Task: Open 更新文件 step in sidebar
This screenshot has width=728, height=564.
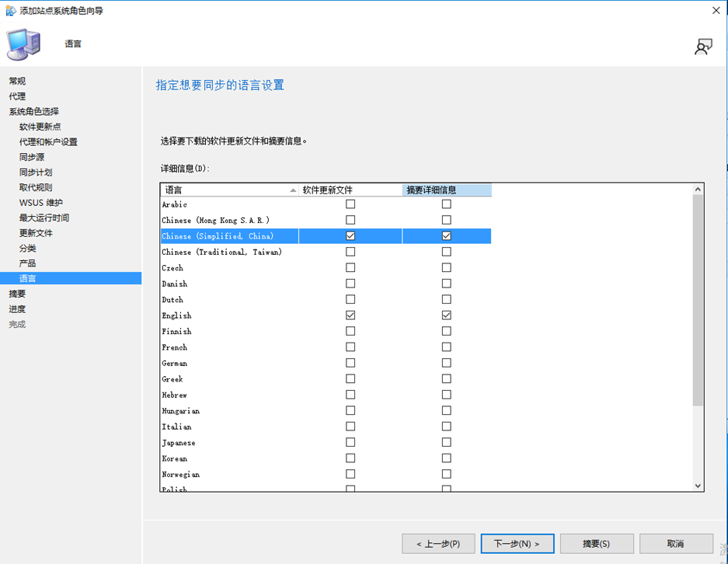Action: coord(36,233)
